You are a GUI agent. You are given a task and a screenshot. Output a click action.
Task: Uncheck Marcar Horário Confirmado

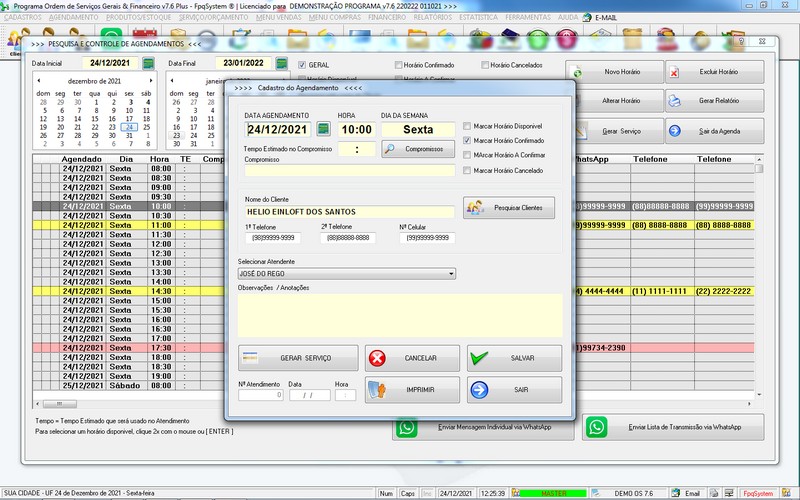pos(467,140)
